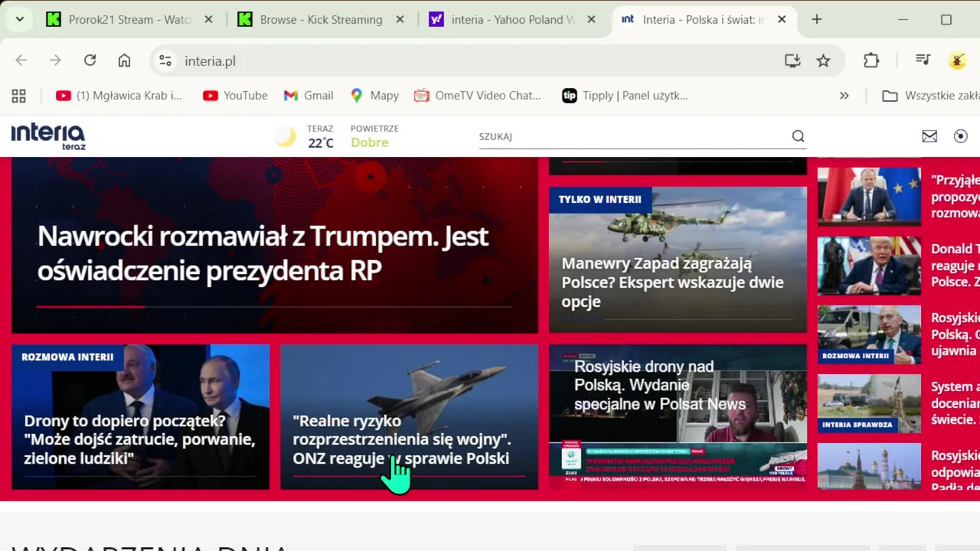Open the browser profile avatar
The image size is (980, 551).
tap(957, 60)
